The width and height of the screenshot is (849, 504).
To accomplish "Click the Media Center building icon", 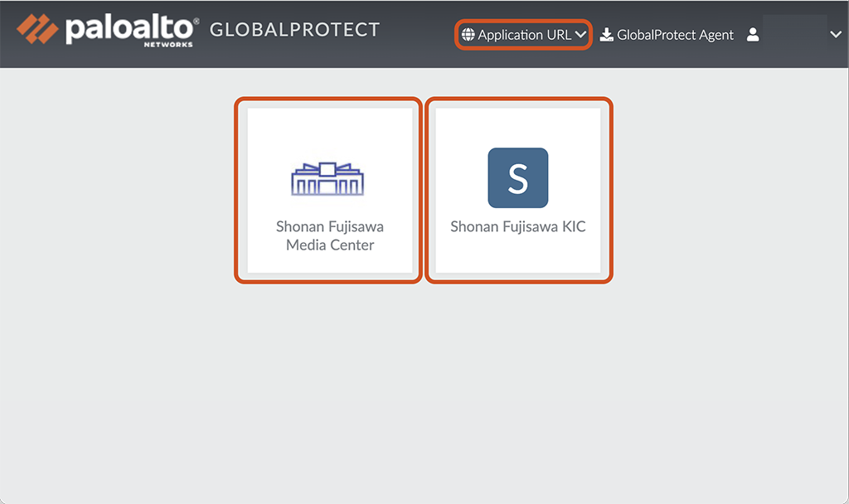I will 329,178.
